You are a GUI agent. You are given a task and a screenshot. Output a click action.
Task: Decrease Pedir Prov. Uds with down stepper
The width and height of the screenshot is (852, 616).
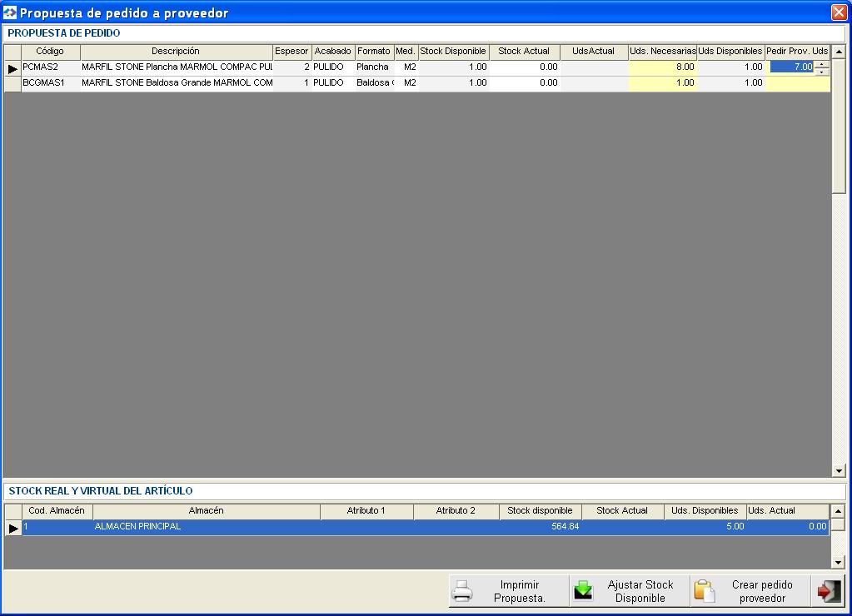tap(822, 72)
